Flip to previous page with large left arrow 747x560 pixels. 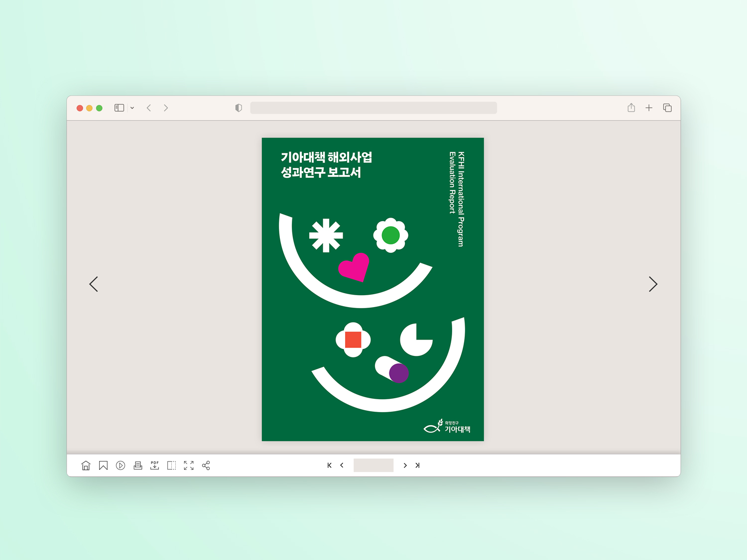[x=94, y=284]
